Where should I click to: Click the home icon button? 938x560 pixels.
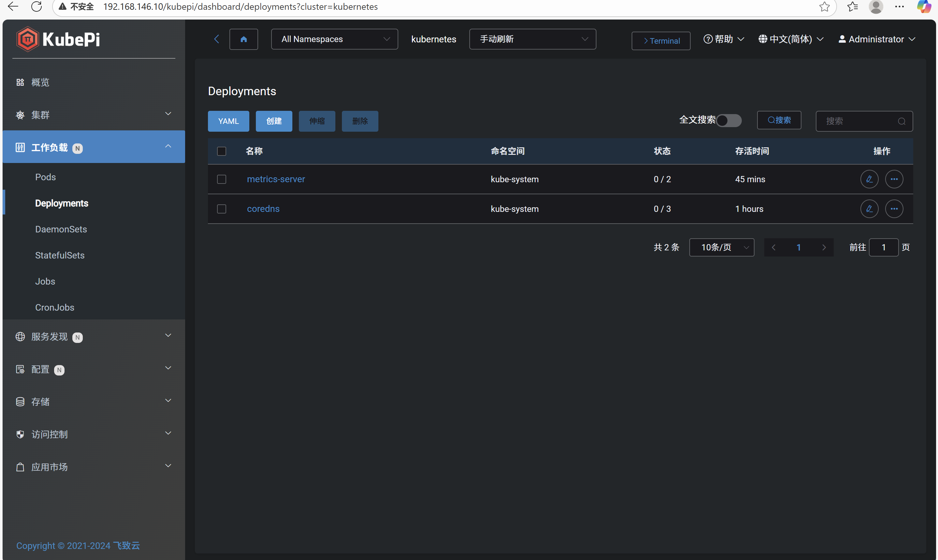click(x=243, y=39)
